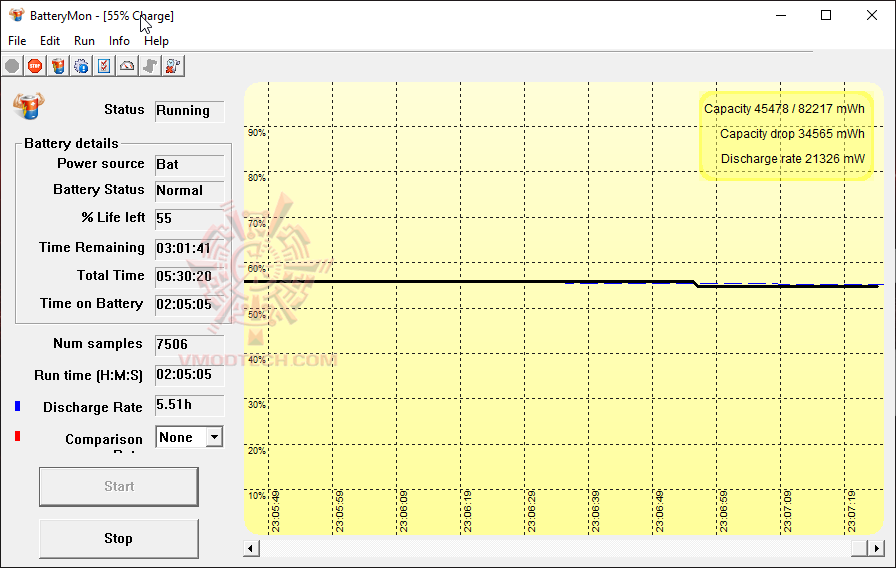Image resolution: width=896 pixels, height=568 pixels.
Task: Click the 'Discharge rate 21326 mW' text
Action: [793, 159]
